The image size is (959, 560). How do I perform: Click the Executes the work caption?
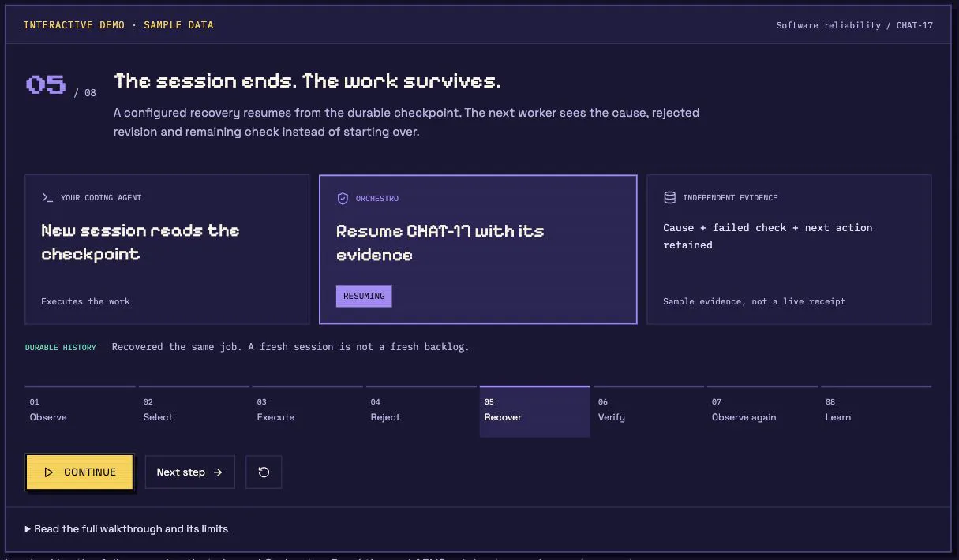click(85, 301)
